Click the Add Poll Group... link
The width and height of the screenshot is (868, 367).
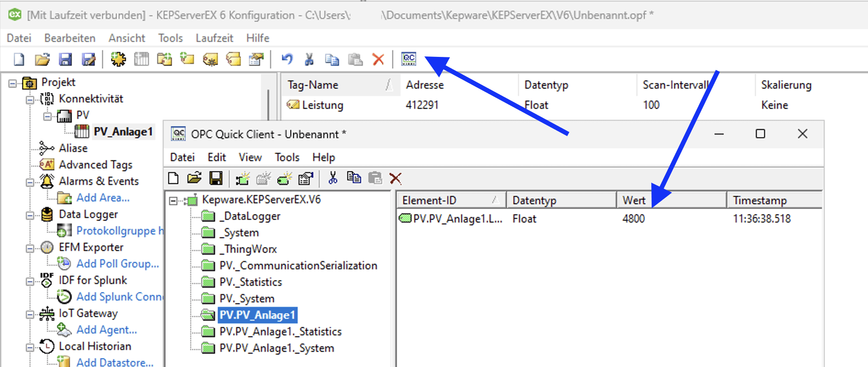[118, 264]
